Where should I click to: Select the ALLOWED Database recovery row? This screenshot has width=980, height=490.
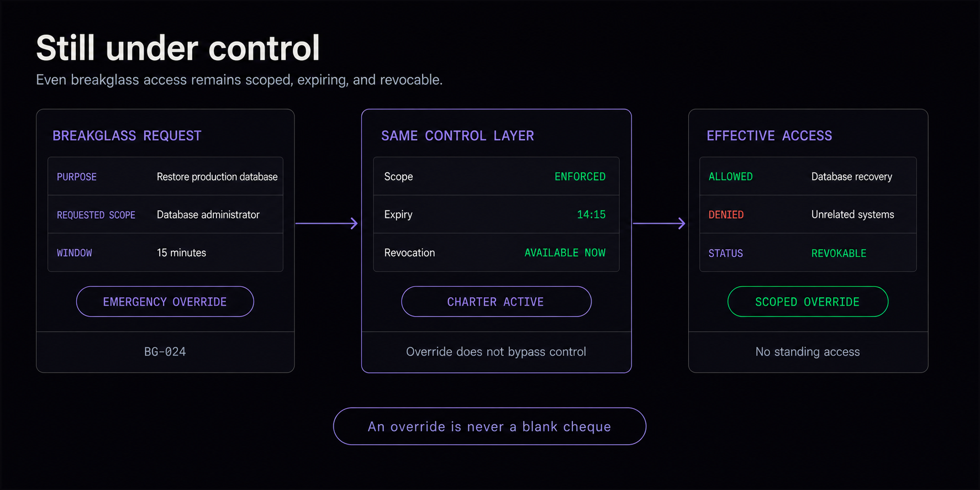tap(808, 176)
